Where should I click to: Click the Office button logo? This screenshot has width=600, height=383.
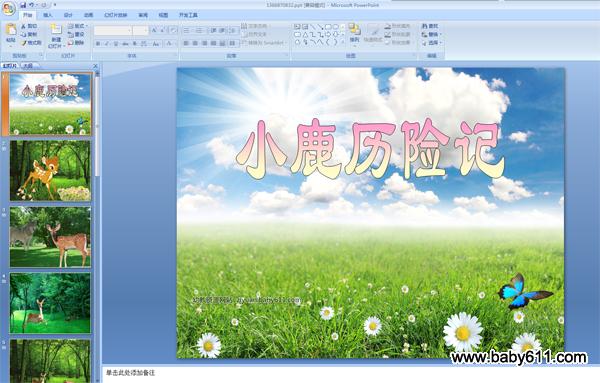point(8,9)
